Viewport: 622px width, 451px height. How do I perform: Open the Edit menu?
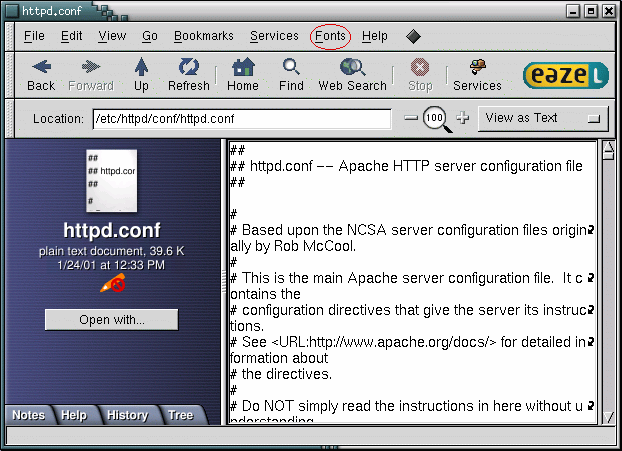(71, 36)
